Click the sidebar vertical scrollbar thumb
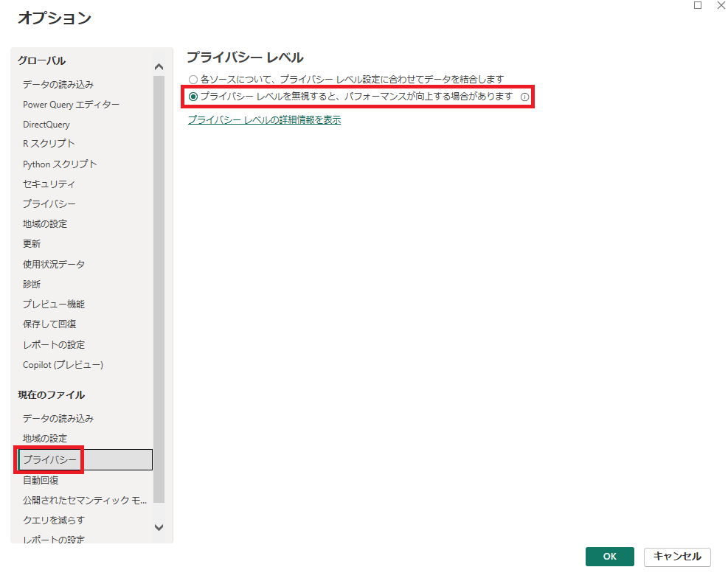 point(159,289)
